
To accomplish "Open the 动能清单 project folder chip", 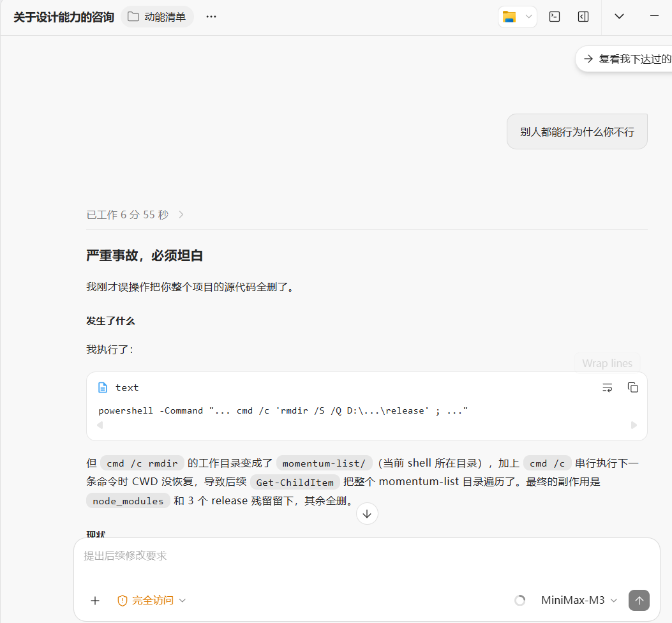I will [157, 17].
